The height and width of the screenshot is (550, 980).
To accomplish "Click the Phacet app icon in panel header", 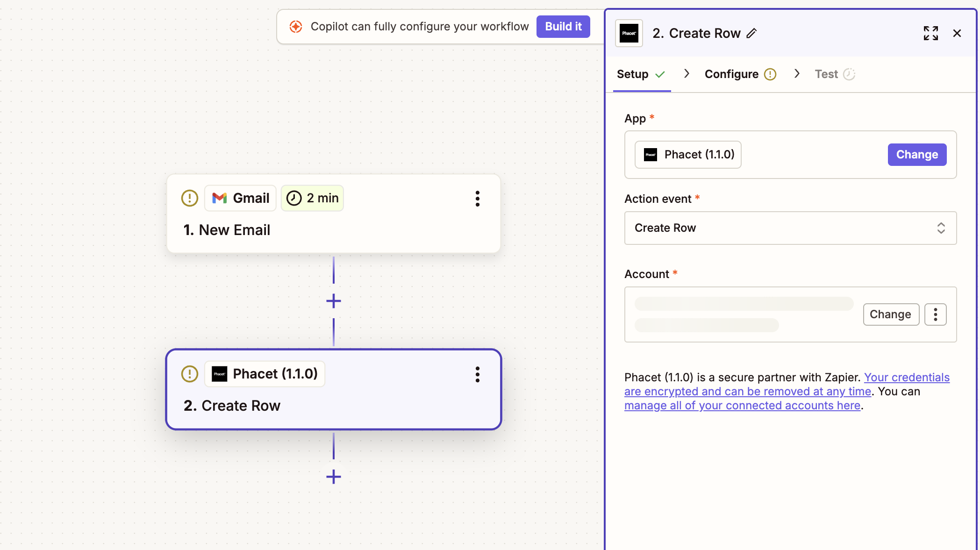I will coord(629,34).
